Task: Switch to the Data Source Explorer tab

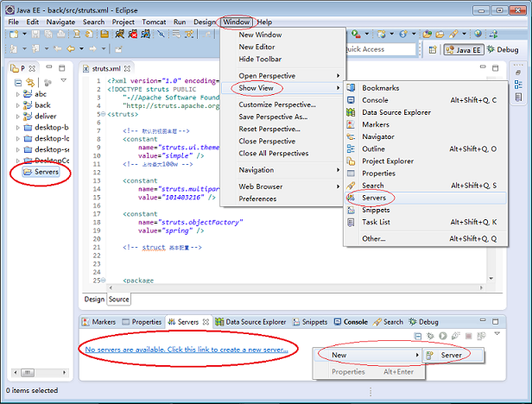Action: click(x=250, y=322)
